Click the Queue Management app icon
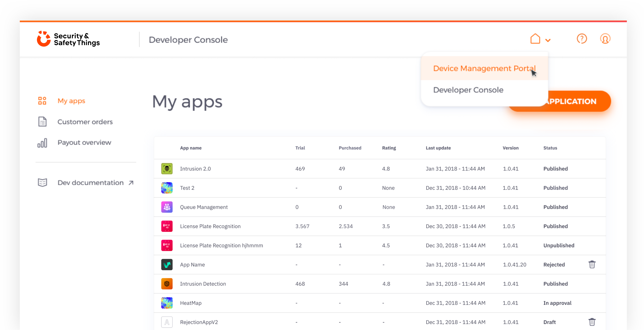Viewport: 644px width, 330px height. tap(167, 207)
